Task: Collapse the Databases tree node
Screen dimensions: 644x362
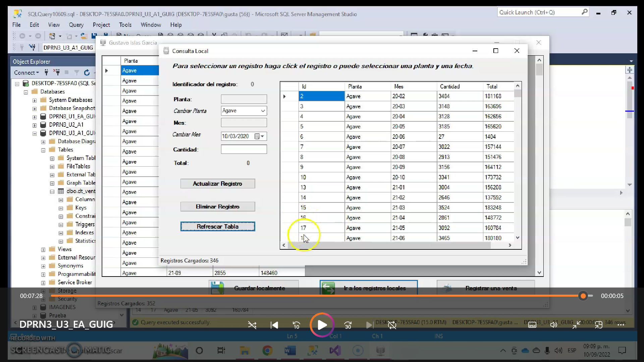Action: (26, 92)
